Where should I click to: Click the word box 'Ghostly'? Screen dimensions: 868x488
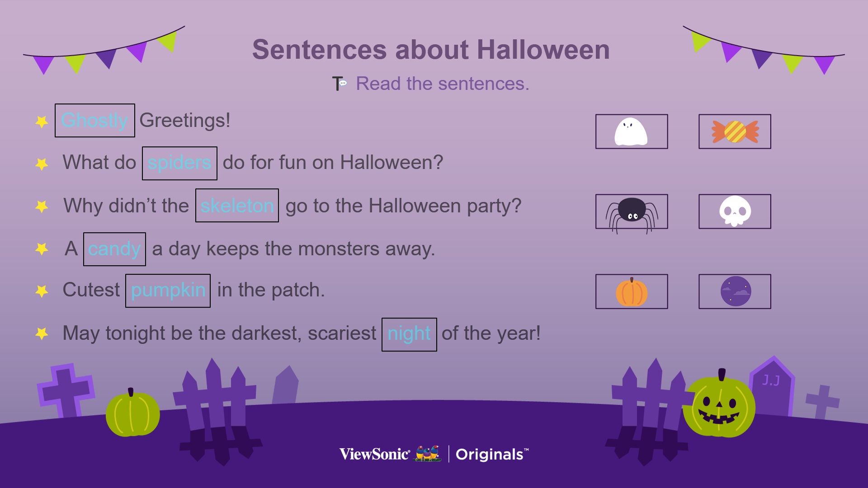pos(95,121)
